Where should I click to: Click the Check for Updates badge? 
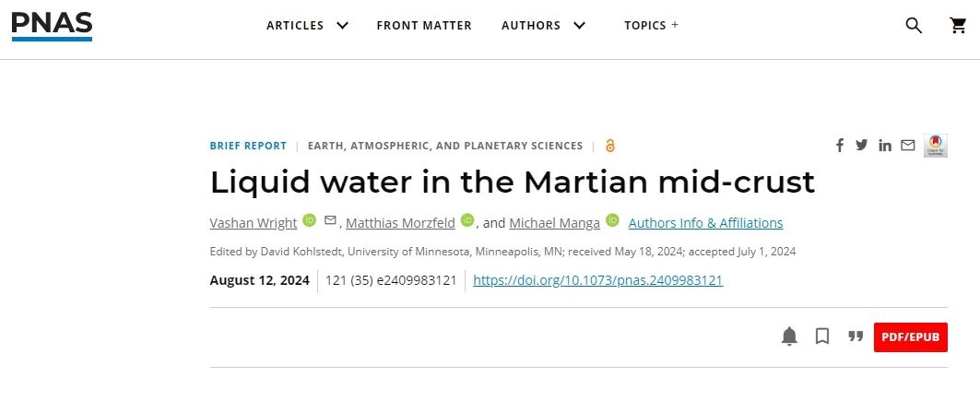pyautogui.click(x=936, y=146)
